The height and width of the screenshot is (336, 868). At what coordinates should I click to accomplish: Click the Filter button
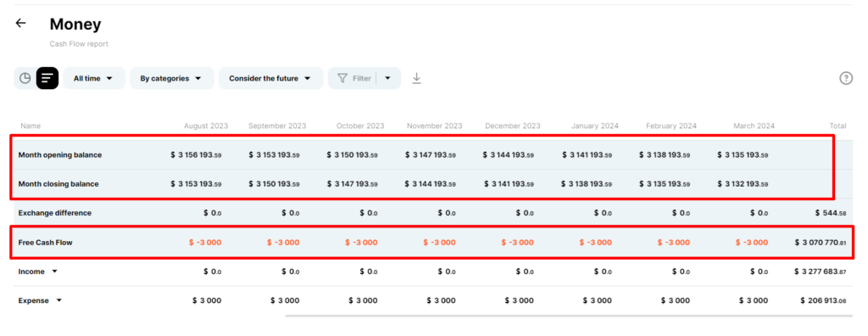(x=353, y=78)
